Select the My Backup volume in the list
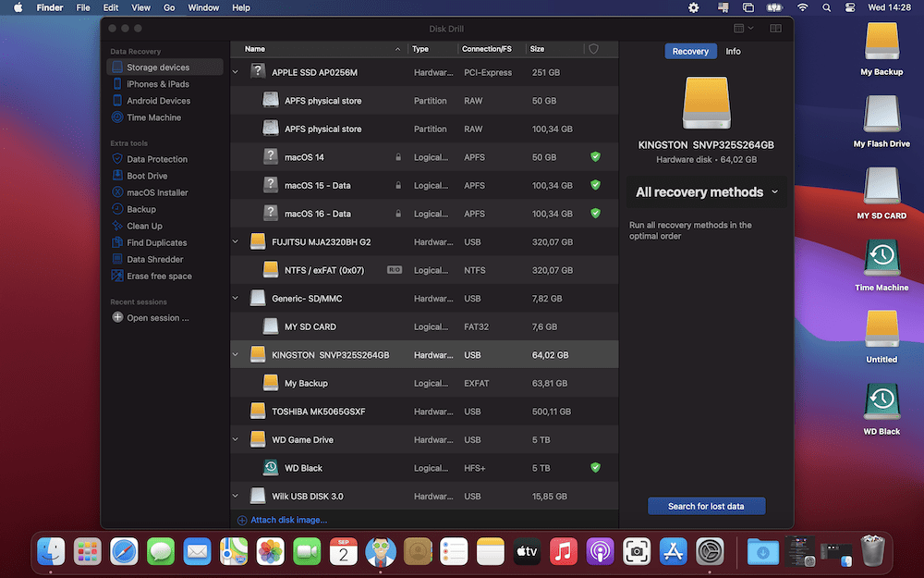924x578 pixels. 424,384
